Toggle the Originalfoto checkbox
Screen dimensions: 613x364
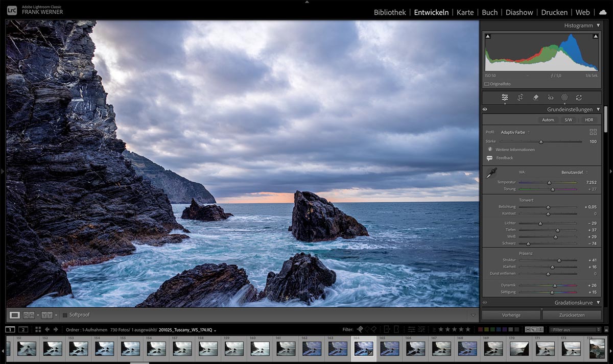(x=487, y=84)
